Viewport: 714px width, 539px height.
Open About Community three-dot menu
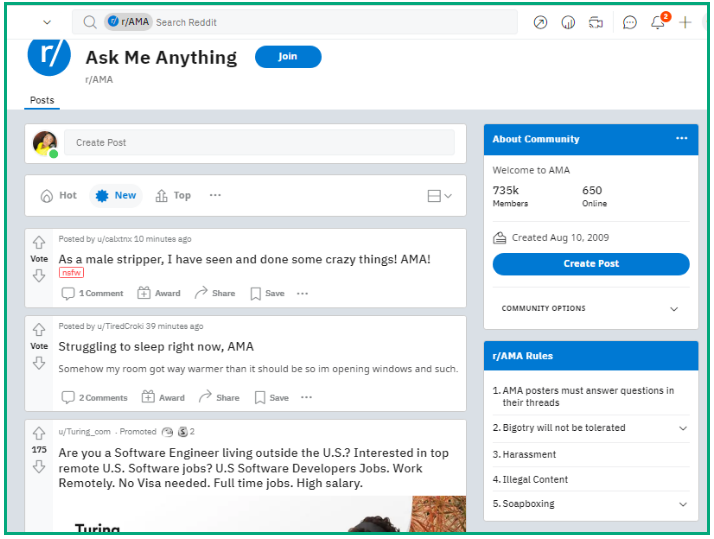[x=682, y=138]
